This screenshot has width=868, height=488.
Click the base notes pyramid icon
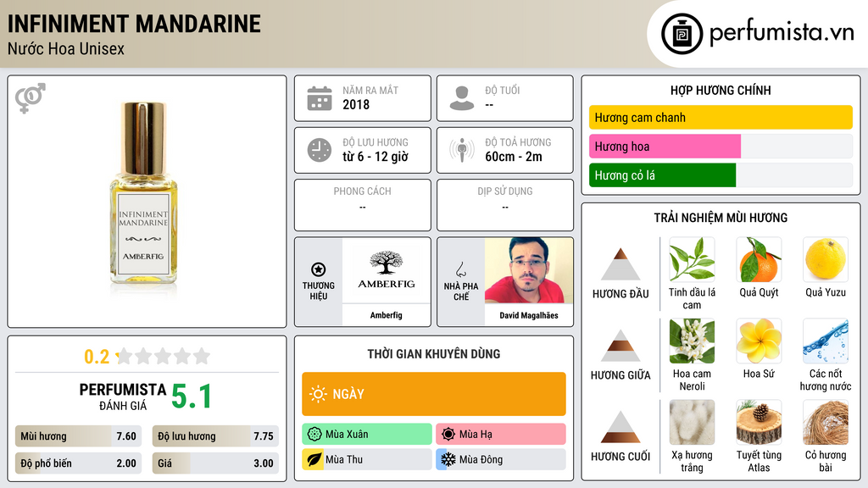point(620,427)
